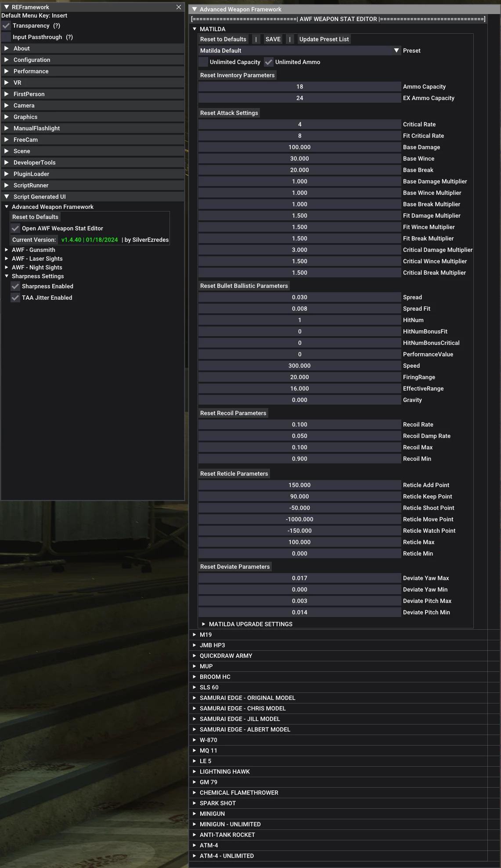Expand the JMB HP3 weapon section
The height and width of the screenshot is (868, 501).
(x=195, y=645)
